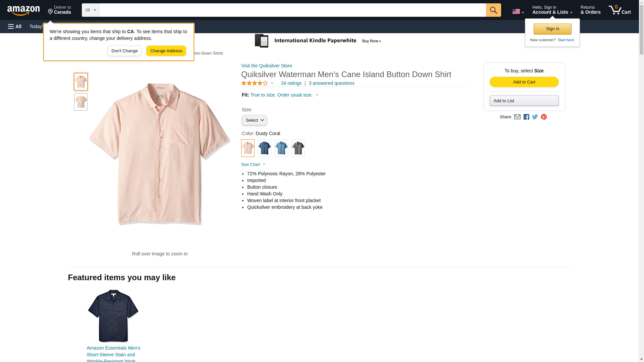644x362 pixels.
Task: Share the shirt via email icon
Action: coord(517,117)
